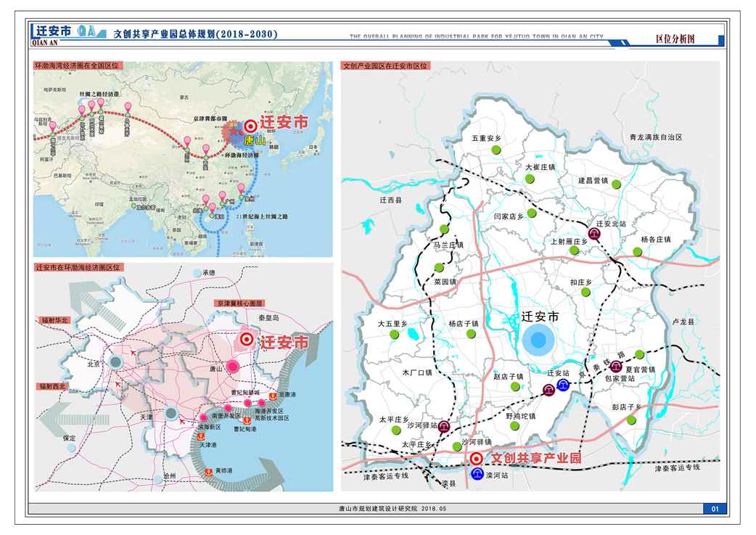Select the green dot for 彭店子乡
This screenshot has height=535, width=756.
[630, 420]
